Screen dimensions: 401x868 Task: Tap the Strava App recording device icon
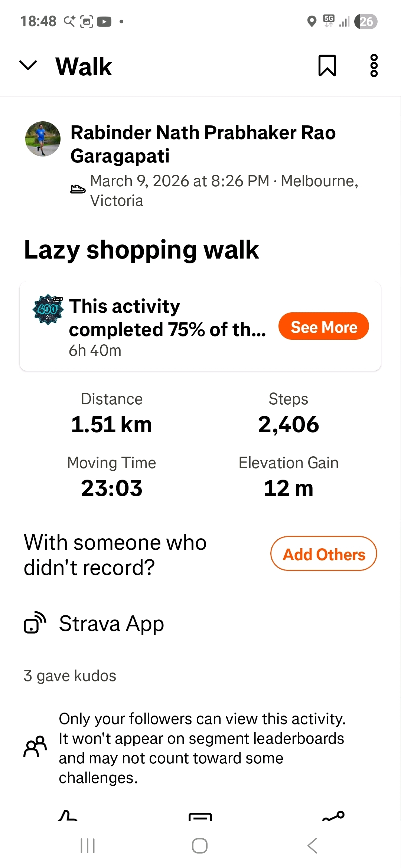pyautogui.click(x=35, y=622)
